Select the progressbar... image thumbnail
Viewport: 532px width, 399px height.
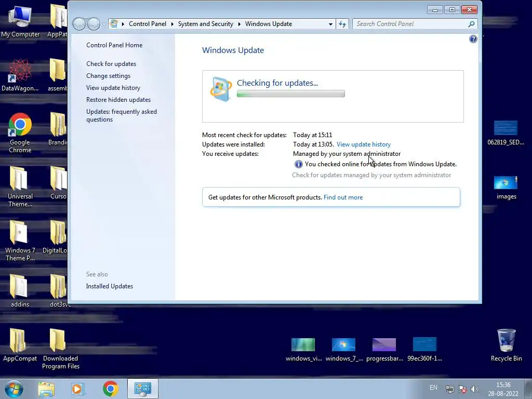[384, 350]
